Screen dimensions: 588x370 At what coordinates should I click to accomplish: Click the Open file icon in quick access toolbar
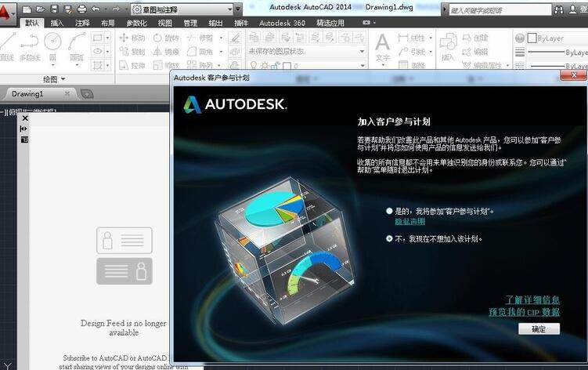tap(41, 9)
